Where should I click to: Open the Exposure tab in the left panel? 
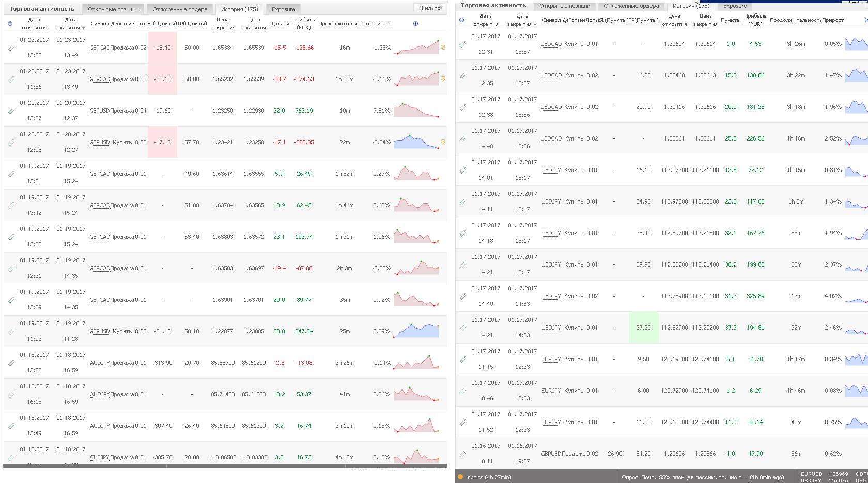284,9
